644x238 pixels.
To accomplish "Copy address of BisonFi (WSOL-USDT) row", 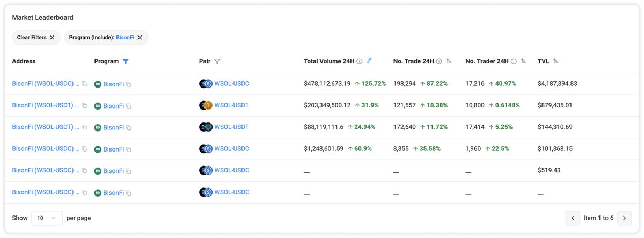I will pyautogui.click(x=84, y=127).
